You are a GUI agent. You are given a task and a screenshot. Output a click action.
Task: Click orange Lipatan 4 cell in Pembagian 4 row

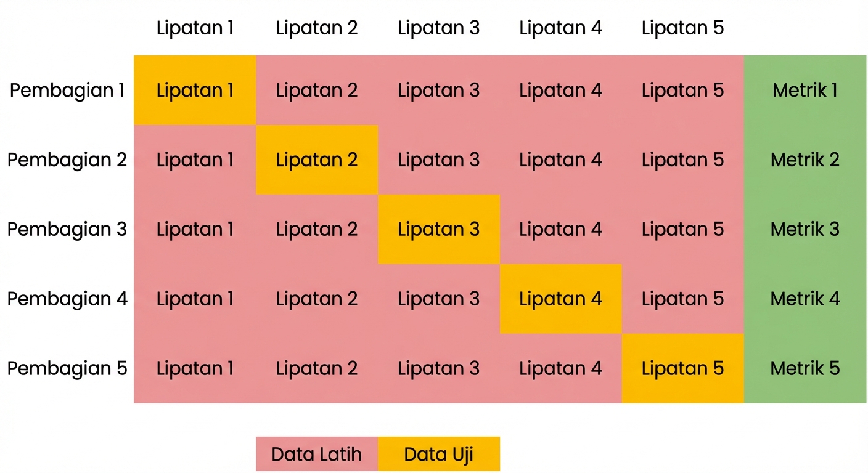(560, 299)
